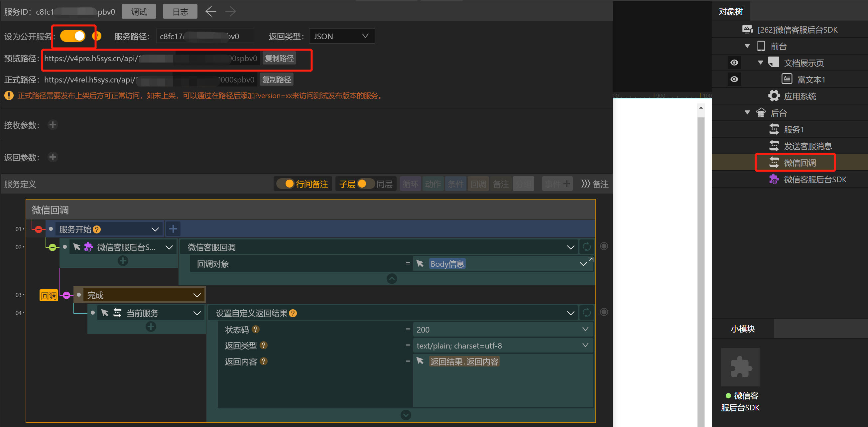The height and width of the screenshot is (427, 868).
Task: Click the plus icon beside 接收参数
Action: point(53,125)
